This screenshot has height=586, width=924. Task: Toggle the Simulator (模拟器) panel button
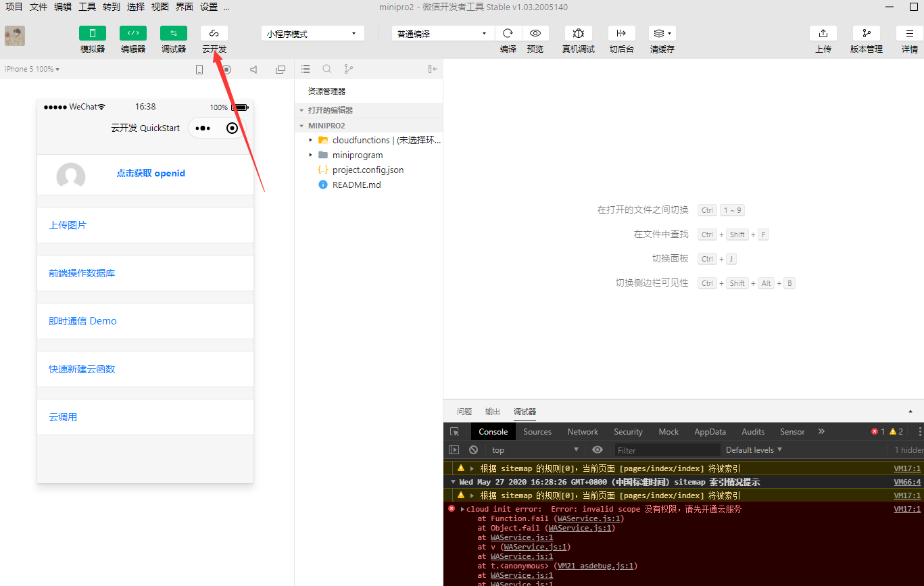(x=93, y=33)
